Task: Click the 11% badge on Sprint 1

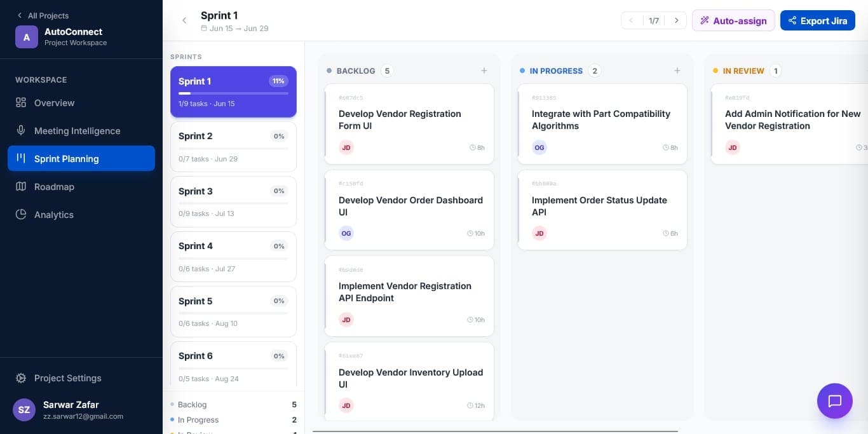Action: pyautogui.click(x=278, y=81)
